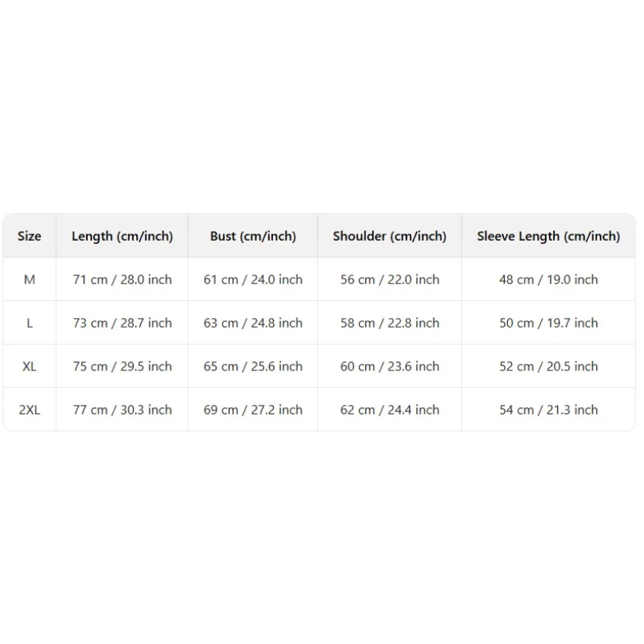Click the Bust (cm/inch) column header
Screen dimensions: 644x644
tap(253, 236)
